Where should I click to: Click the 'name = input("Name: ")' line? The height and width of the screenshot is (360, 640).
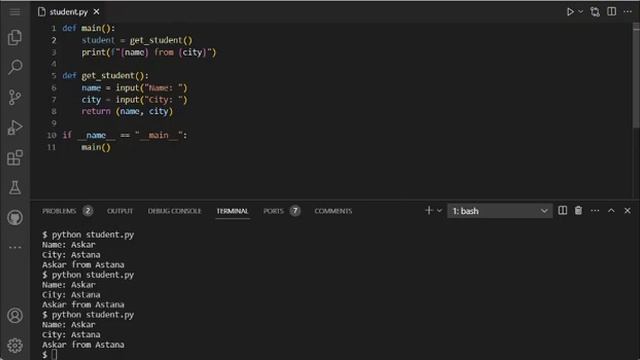tap(134, 88)
